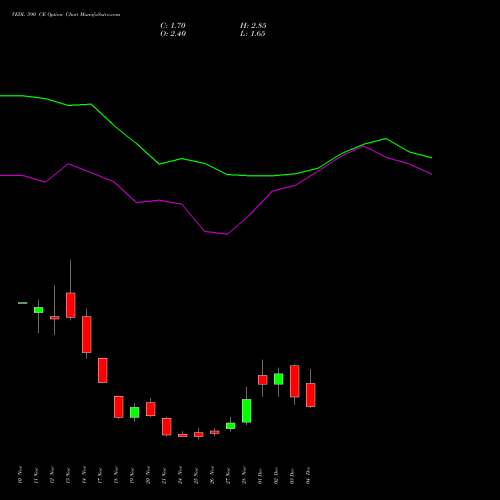This screenshot has height=500, width=500.
Task: Click the 24 Nov date label
Action: pos(180,475)
